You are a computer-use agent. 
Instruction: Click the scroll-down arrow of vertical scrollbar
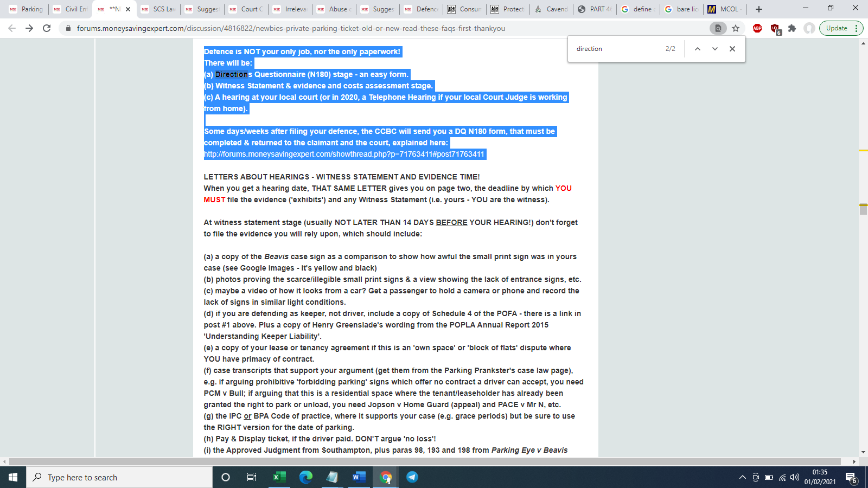pos(863,452)
